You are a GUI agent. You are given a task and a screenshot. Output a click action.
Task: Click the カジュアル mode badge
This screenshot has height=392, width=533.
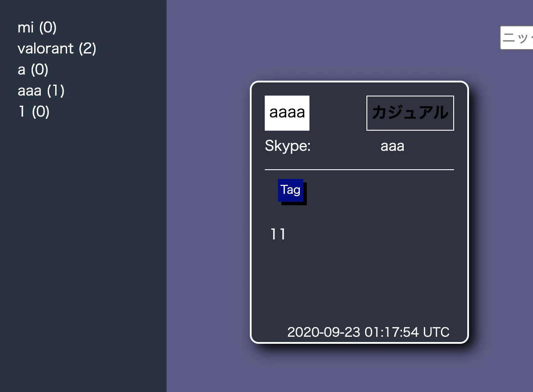(x=410, y=113)
